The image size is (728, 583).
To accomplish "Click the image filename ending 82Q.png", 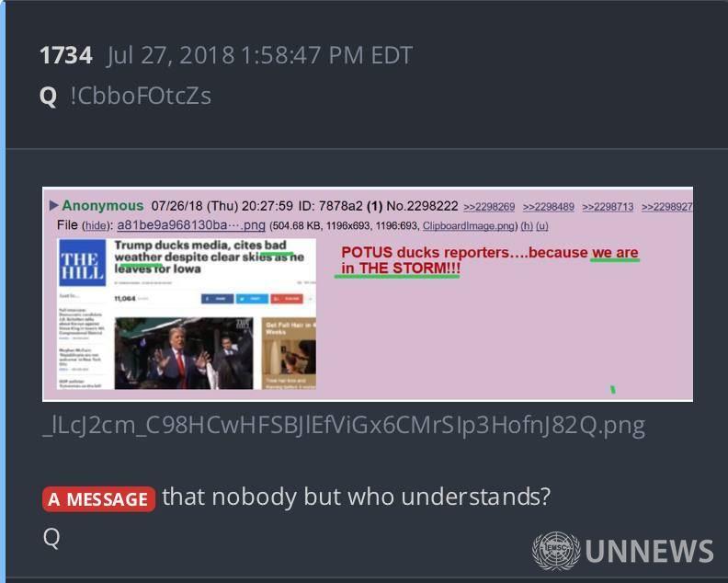I will point(344,425).
